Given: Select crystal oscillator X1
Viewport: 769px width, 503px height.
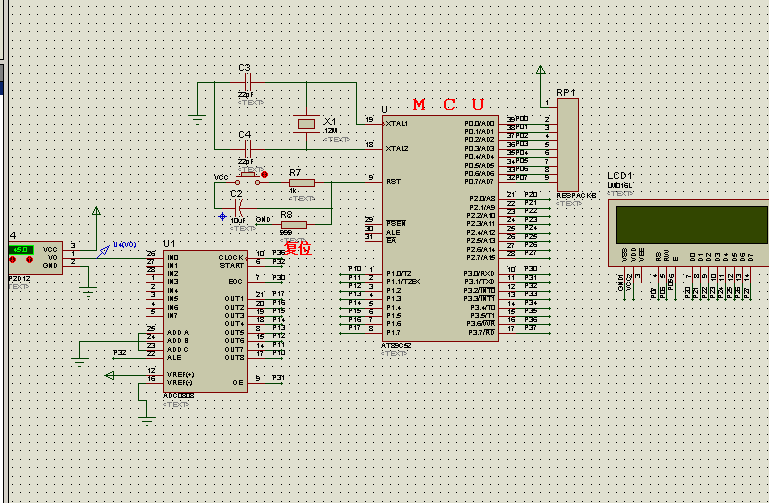Looking at the screenshot, I should point(307,124).
